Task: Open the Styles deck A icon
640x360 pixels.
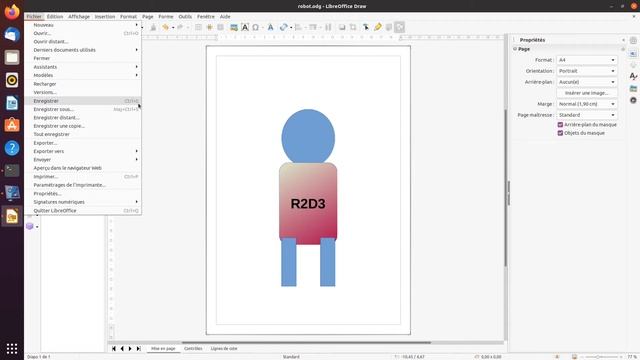Action: [x=633, y=76]
